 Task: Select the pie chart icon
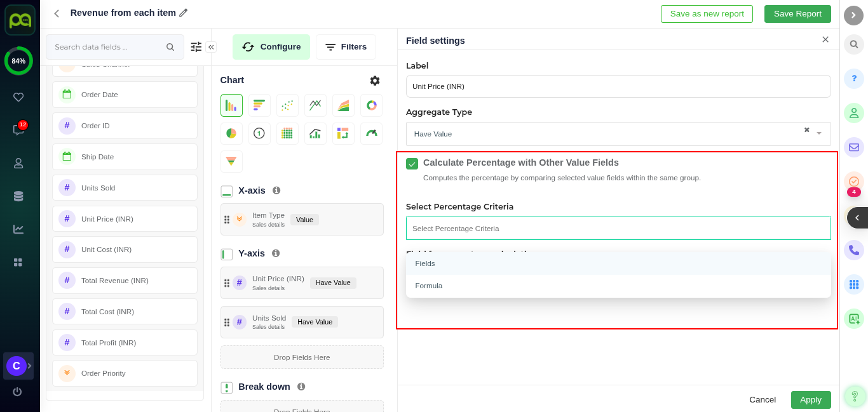pyautogui.click(x=231, y=133)
